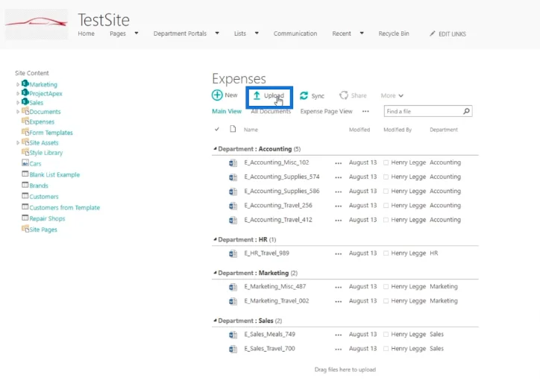Click the Site Pages library icon

25,229
